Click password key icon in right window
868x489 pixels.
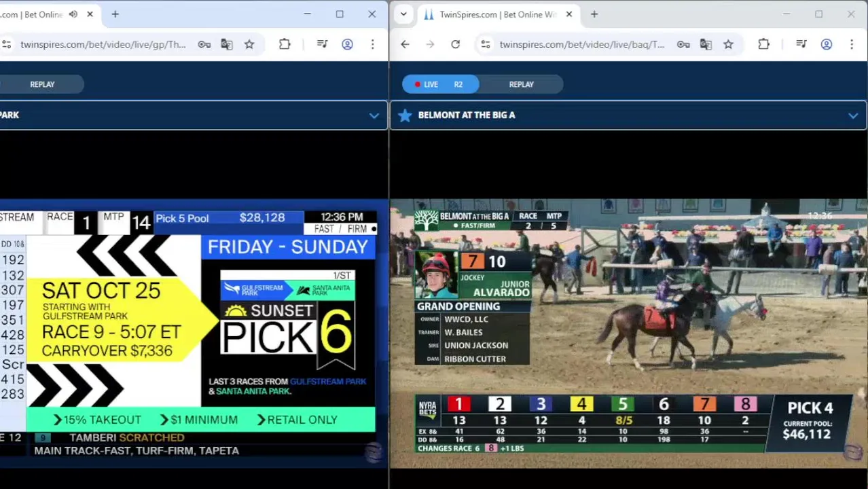(683, 44)
